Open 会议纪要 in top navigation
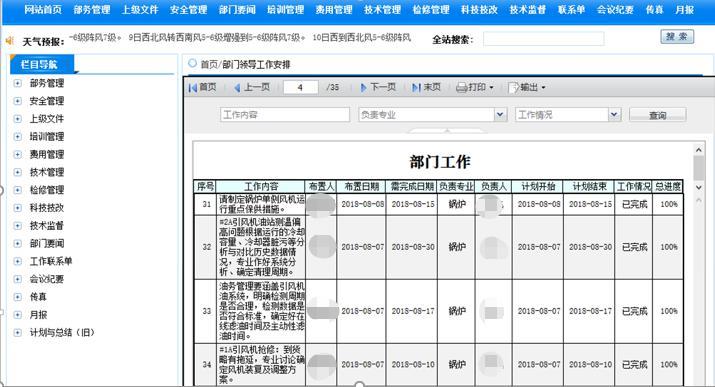This screenshot has height=387, width=715. pos(615,10)
